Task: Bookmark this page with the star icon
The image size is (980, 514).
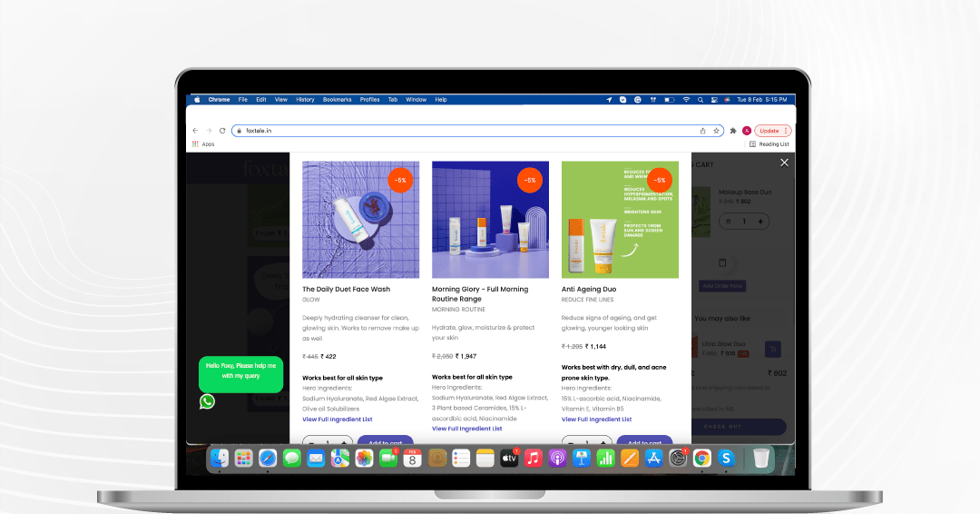Action: coord(716,131)
